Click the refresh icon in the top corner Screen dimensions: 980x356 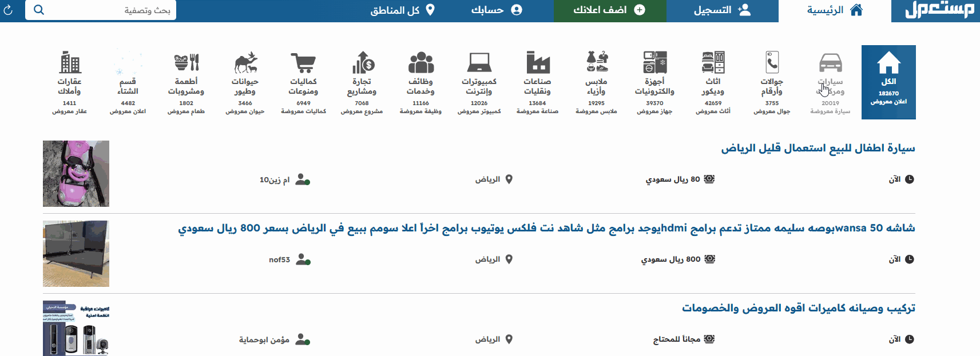[x=8, y=10]
